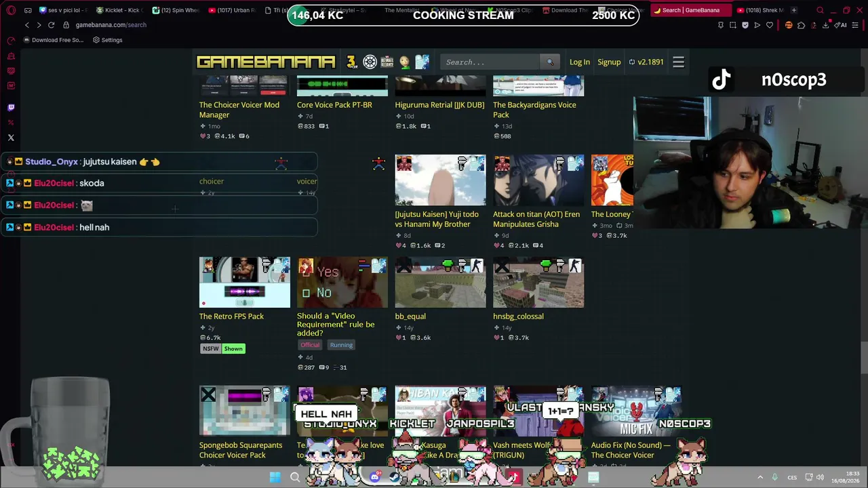Open the Eren Manipulates Grisha thumbnail
Screen dimensions: 868x488
(538, 180)
